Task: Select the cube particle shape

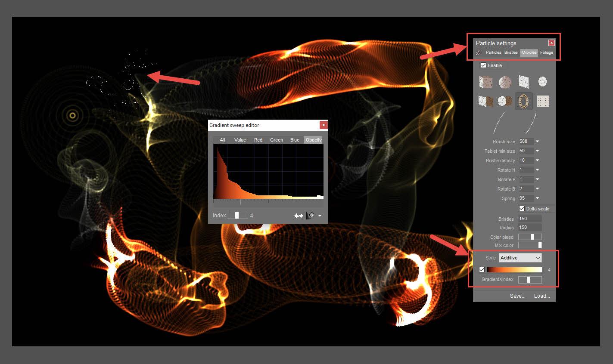Action: pos(485,82)
